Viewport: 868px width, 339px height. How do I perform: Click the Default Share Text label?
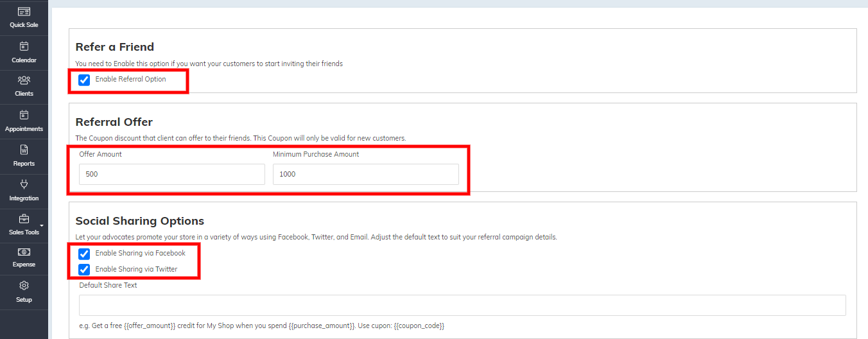[108, 285]
